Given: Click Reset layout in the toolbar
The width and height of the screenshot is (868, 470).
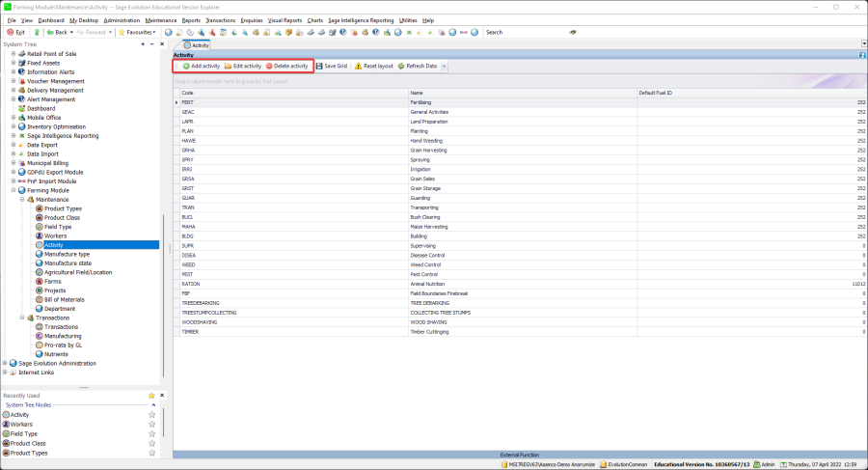Looking at the screenshot, I should (373, 67).
